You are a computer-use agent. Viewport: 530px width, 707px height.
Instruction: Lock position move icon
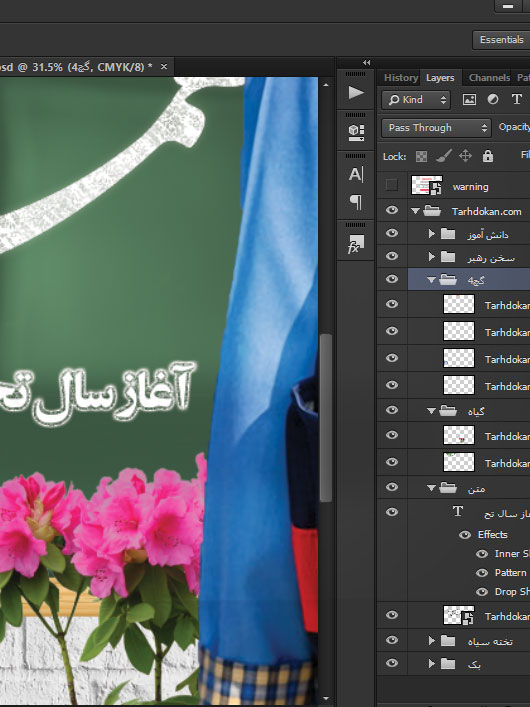[465, 156]
